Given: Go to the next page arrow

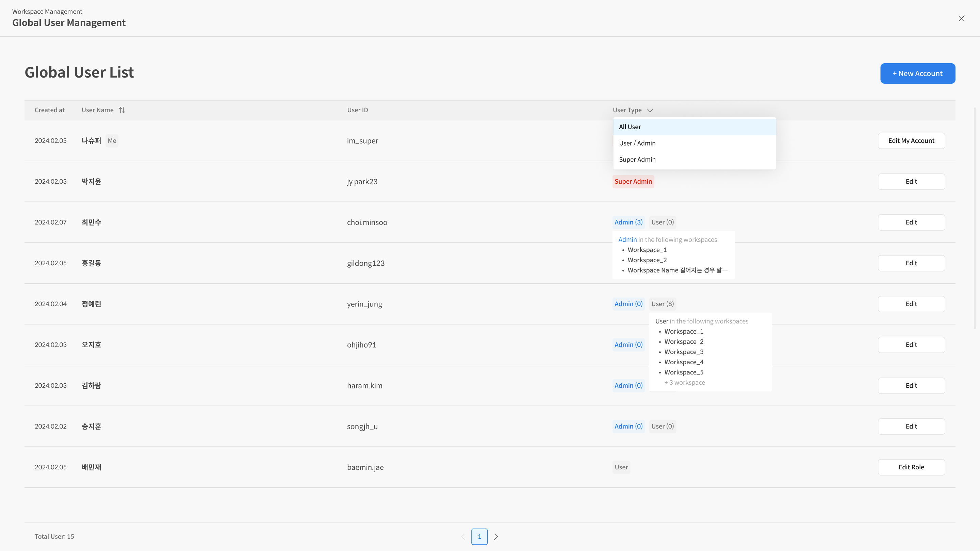Looking at the screenshot, I should coord(496,537).
